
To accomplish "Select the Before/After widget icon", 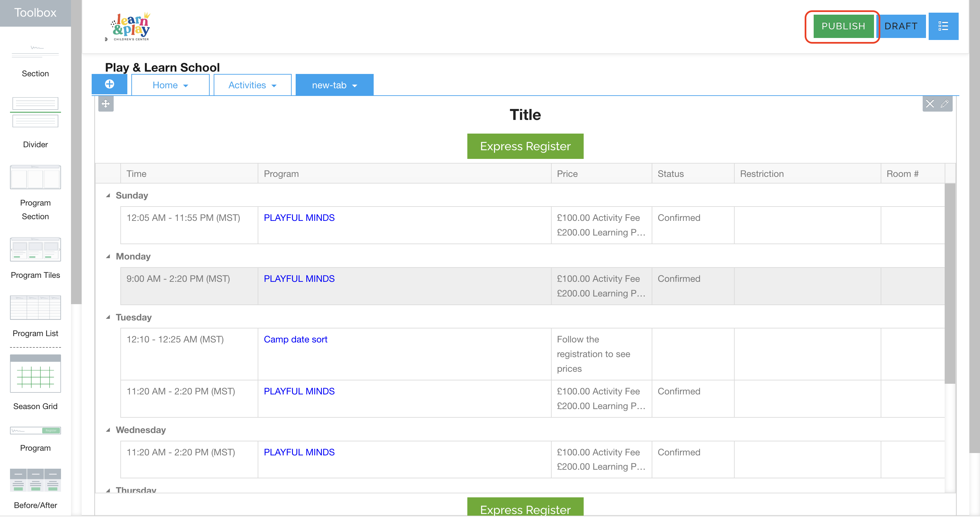I will (x=35, y=481).
